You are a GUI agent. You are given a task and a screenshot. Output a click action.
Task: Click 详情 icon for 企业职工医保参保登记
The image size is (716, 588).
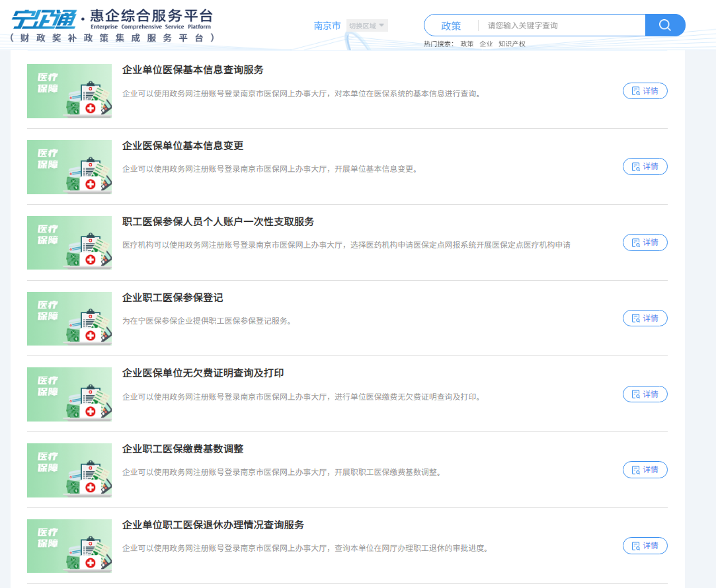(x=635, y=318)
